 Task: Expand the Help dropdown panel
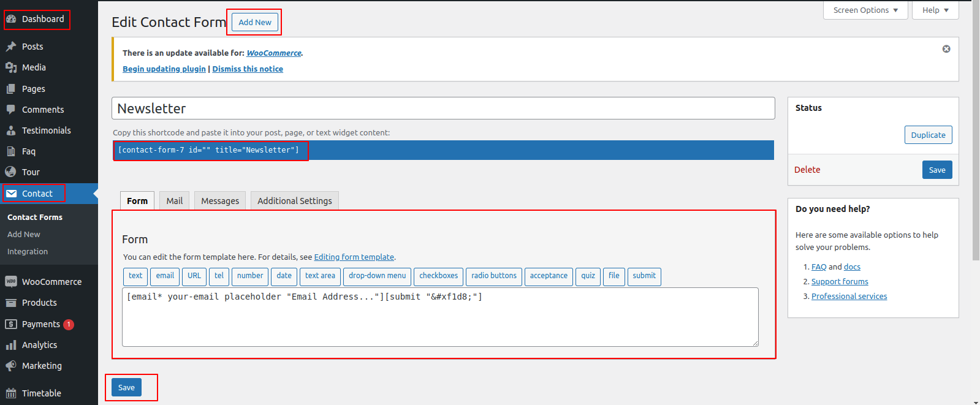pos(935,10)
